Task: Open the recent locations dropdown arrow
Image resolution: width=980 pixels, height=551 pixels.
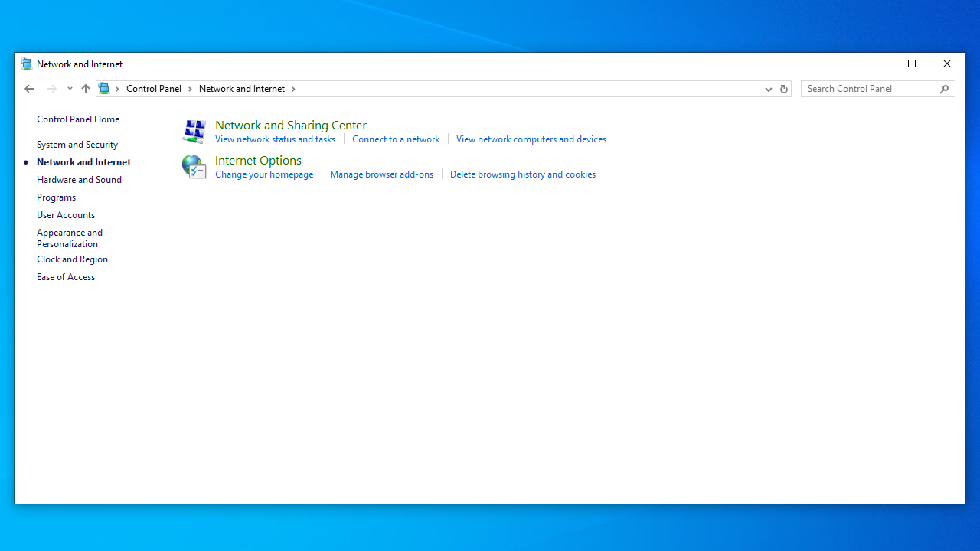Action: point(70,89)
